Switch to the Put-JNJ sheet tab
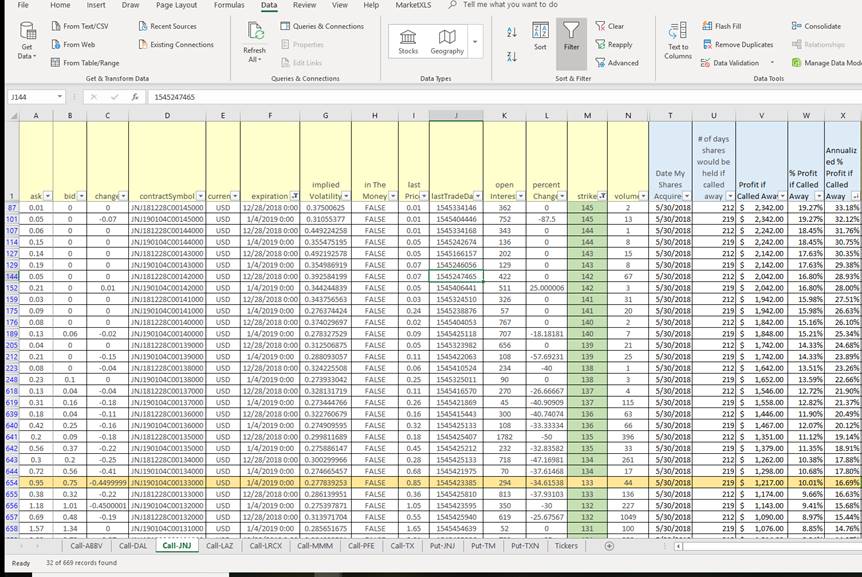 click(442, 546)
